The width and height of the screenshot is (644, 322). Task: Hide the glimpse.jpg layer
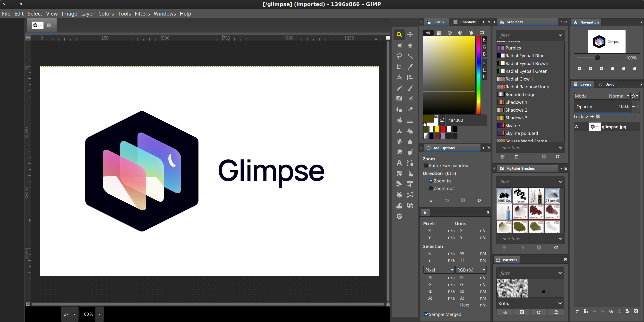click(x=576, y=127)
